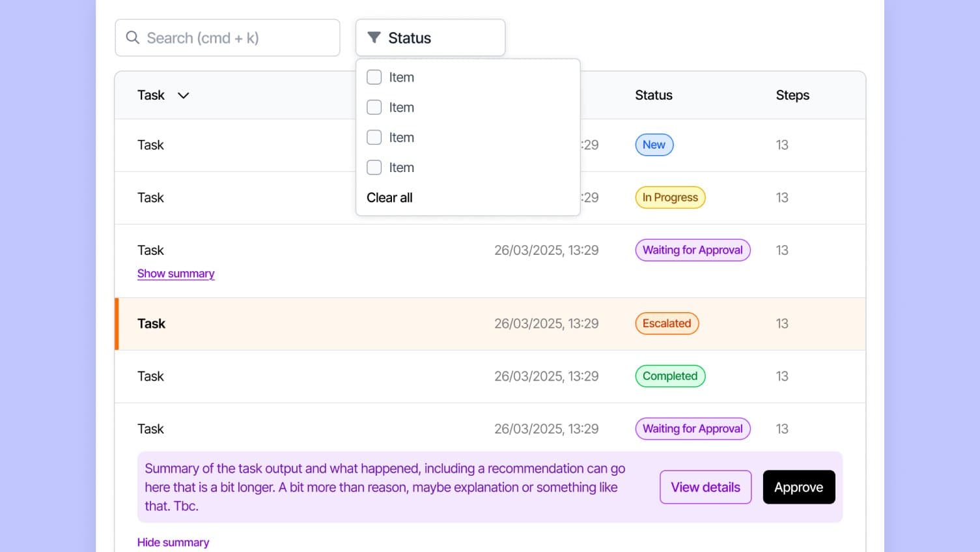The image size is (980, 552).
Task: Choose Clear all in the filter menu
Action: [389, 197]
